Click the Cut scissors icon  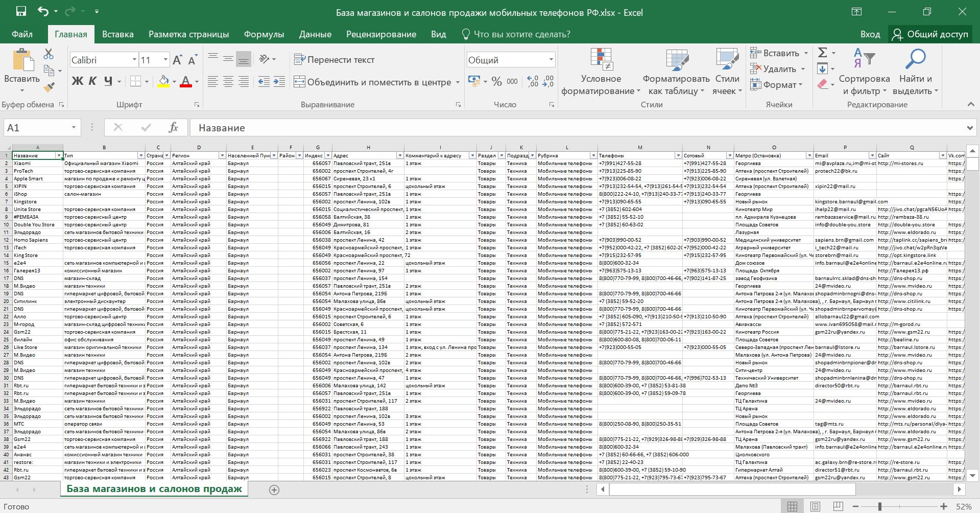(49, 54)
